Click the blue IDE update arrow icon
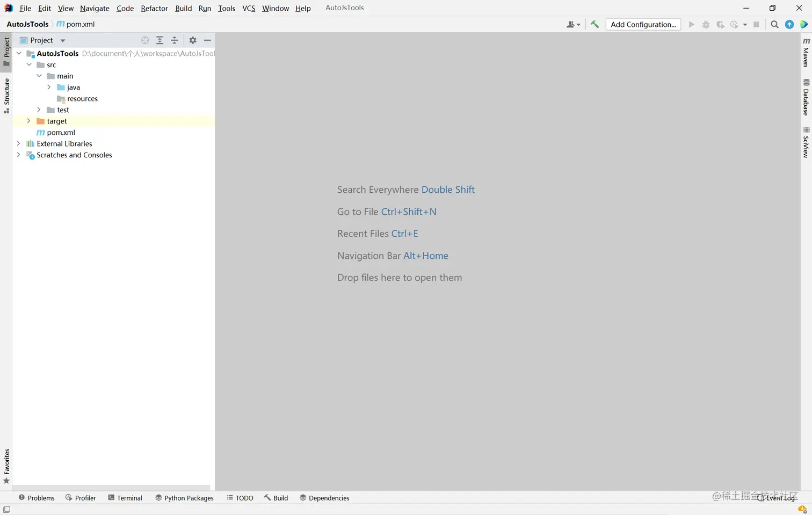812x515 pixels. (x=789, y=25)
